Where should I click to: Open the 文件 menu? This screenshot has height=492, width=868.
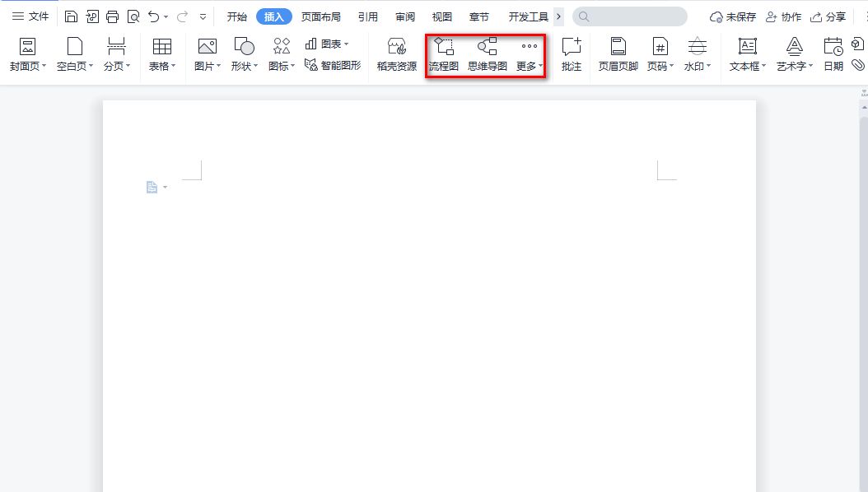coord(30,16)
